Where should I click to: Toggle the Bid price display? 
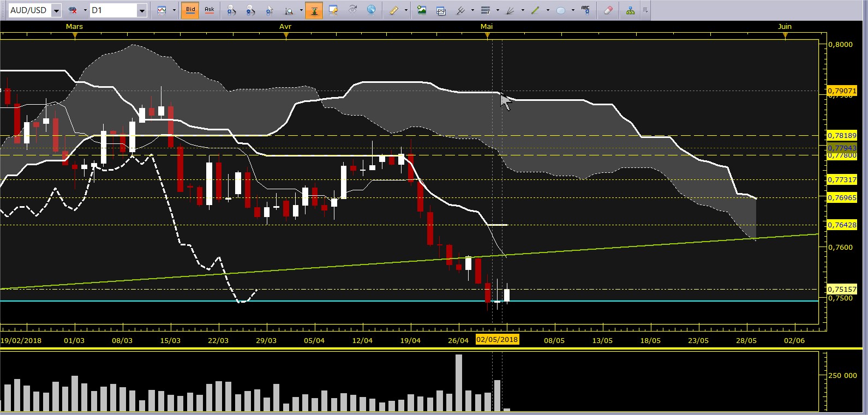190,10
